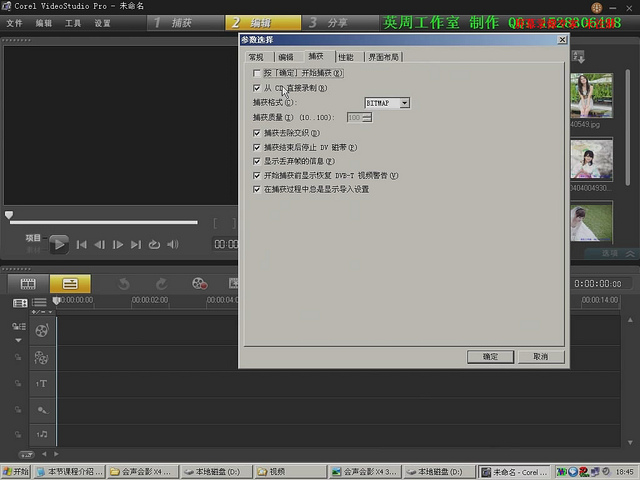Click the voice track microphone icon
This screenshot has width=640, height=480.
(42, 409)
